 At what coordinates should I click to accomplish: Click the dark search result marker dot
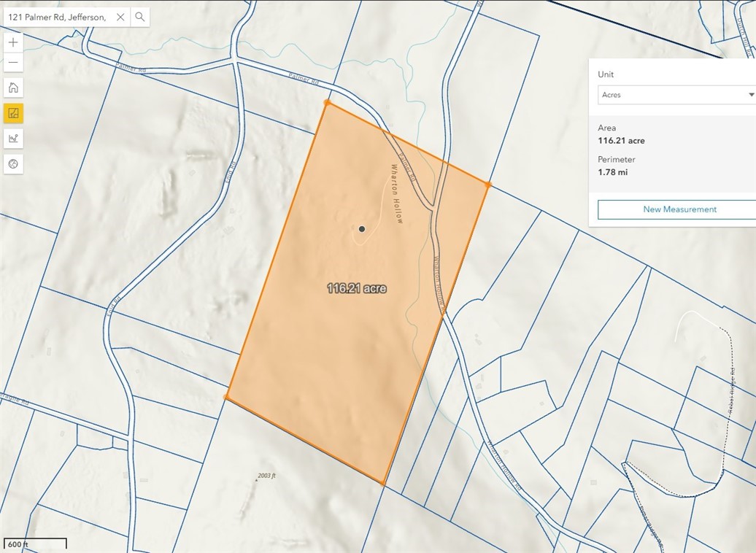coord(361,229)
